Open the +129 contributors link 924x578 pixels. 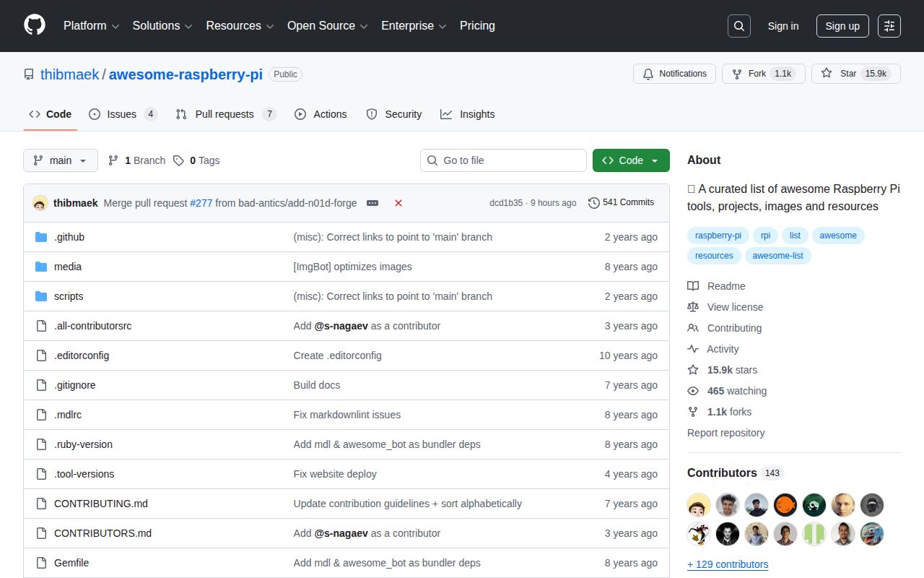tap(728, 564)
